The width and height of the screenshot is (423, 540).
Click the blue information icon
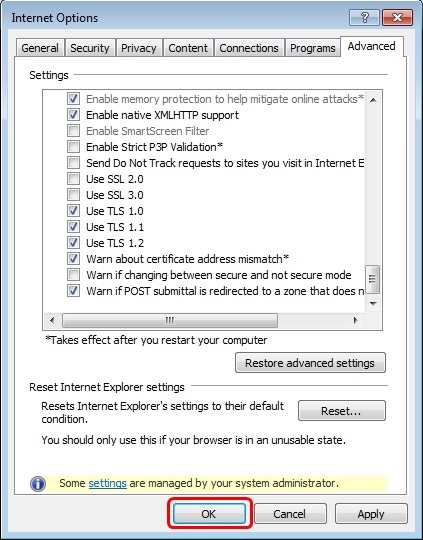(x=38, y=484)
